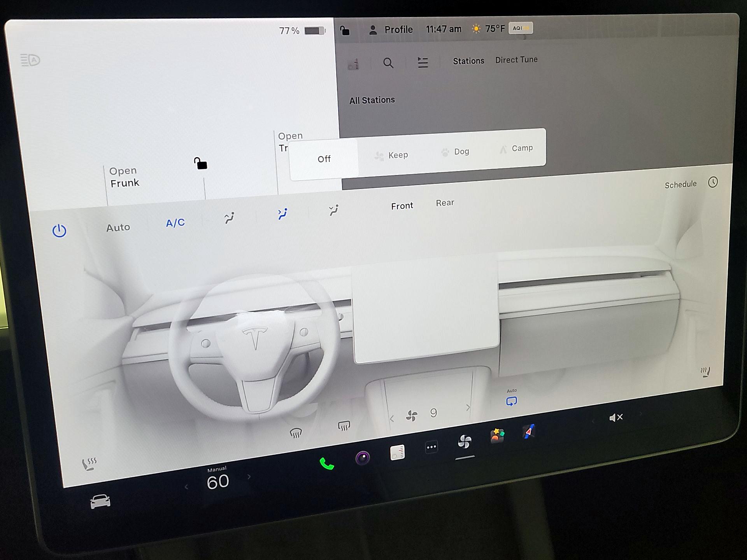Increase fan speed with right chevron
Viewport: 747px width, 560px height.
click(468, 408)
